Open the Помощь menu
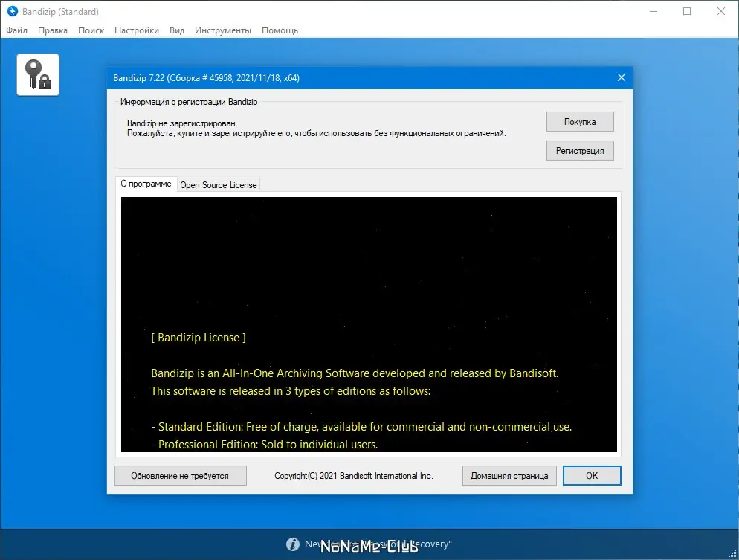The width and height of the screenshot is (739, 560). pos(280,30)
